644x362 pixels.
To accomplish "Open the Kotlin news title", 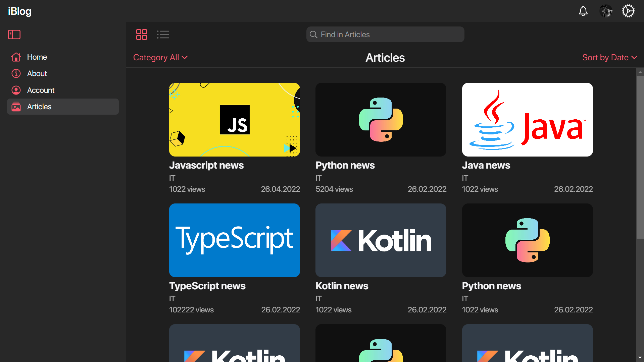I will [342, 286].
